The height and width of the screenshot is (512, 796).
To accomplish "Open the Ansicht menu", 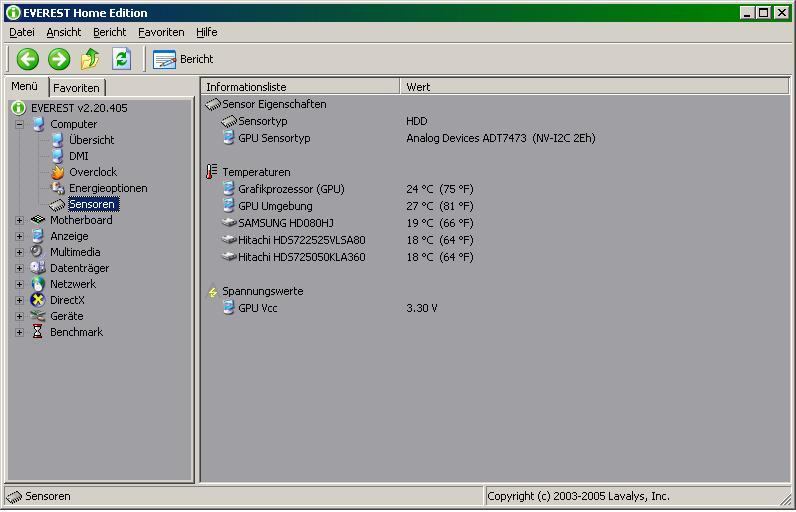I will tap(63, 32).
